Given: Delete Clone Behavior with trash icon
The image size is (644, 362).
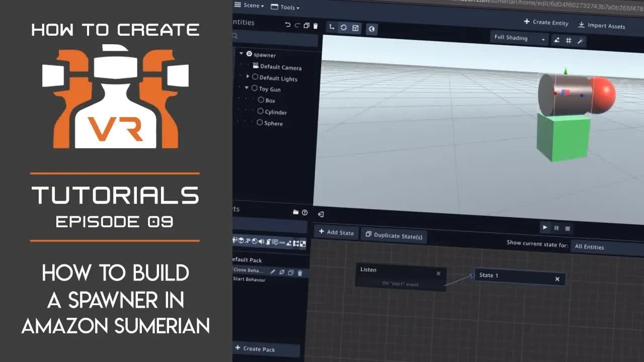Looking at the screenshot, I should tap(300, 273).
